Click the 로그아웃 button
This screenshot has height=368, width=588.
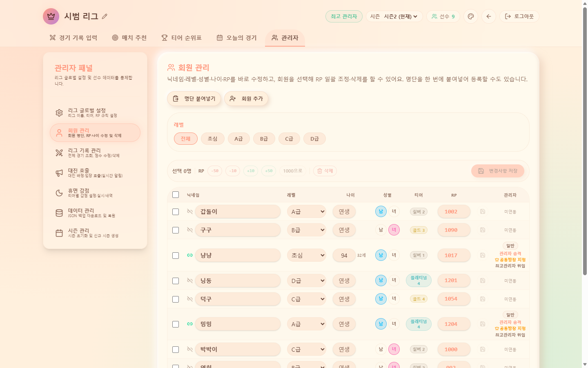519,16
